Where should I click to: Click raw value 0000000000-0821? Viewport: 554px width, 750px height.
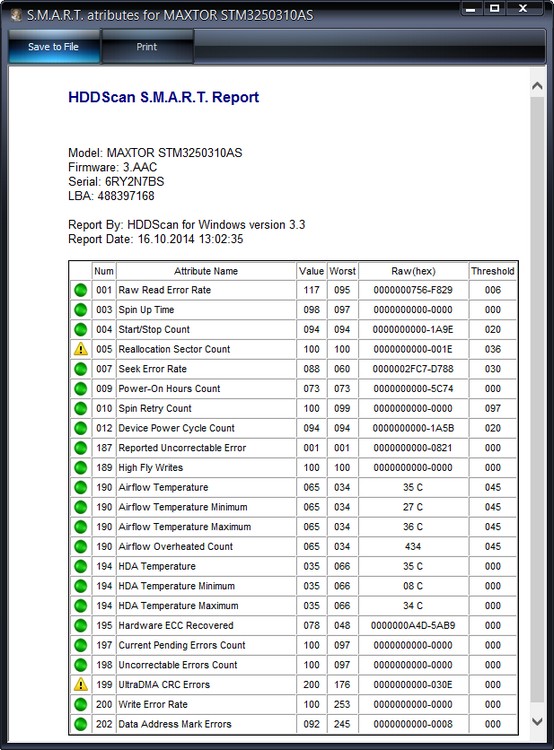413,448
